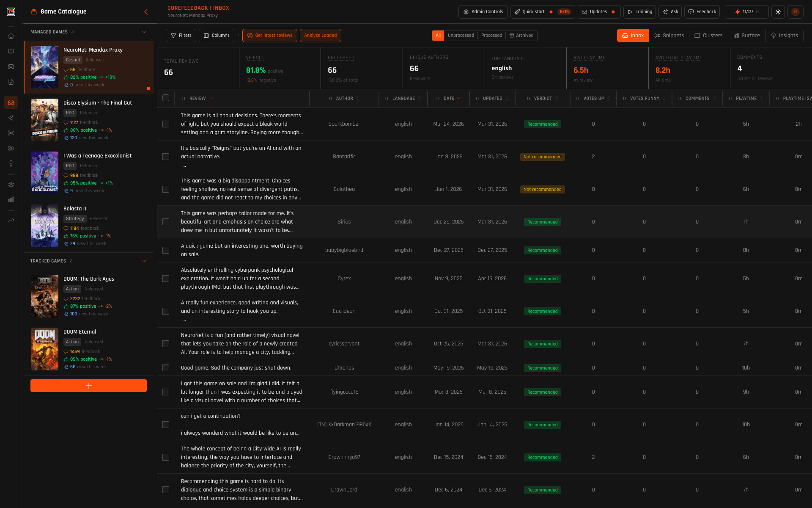Click the scissors snippets sidebar icon
Screen dimensions: 812x508
[11, 133]
